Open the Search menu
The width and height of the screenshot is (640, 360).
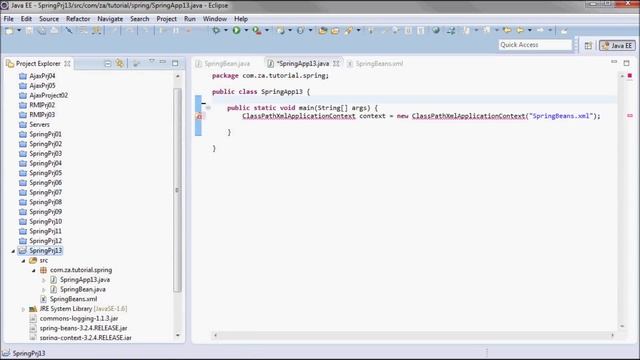140,19
